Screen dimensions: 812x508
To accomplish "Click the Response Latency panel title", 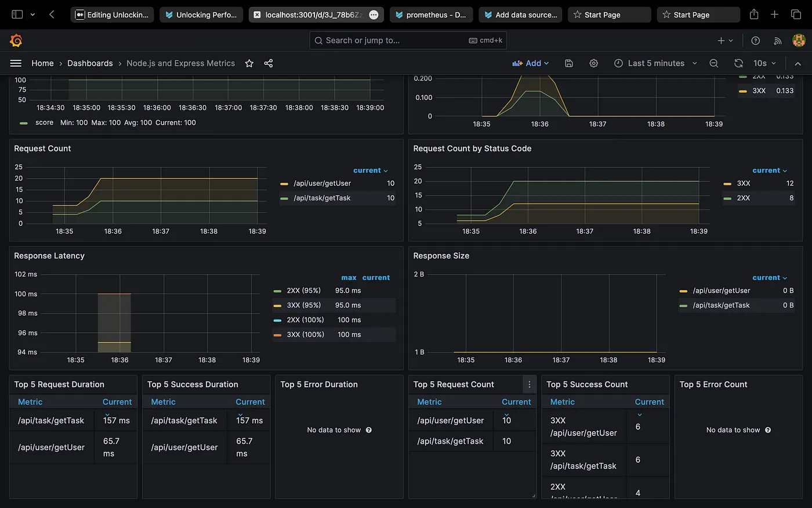I will pos(49,256).
